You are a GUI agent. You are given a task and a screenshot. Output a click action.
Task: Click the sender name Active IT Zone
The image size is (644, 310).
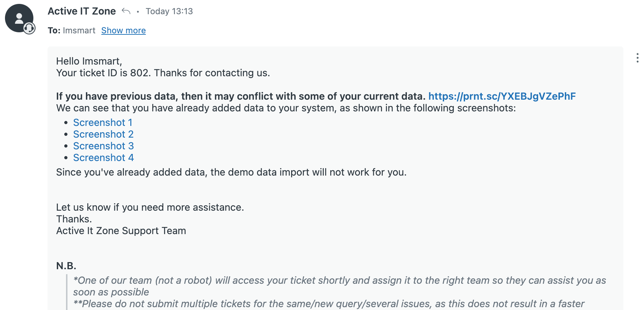click(x=82, y=11)
